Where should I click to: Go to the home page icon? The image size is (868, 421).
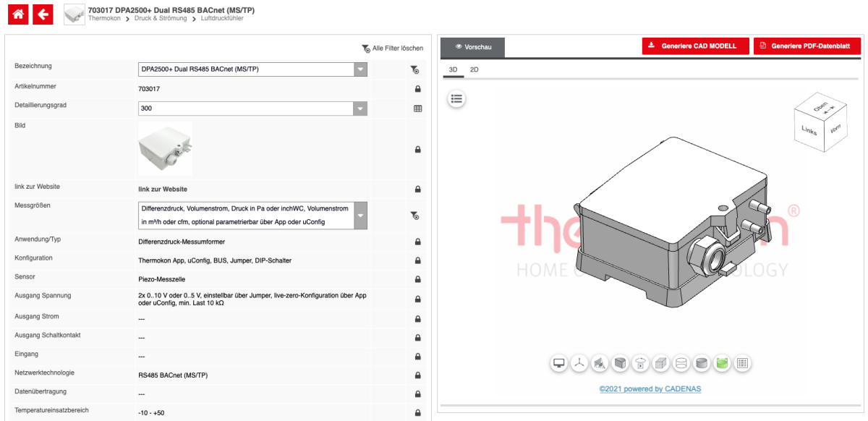(x=18, y=14)
